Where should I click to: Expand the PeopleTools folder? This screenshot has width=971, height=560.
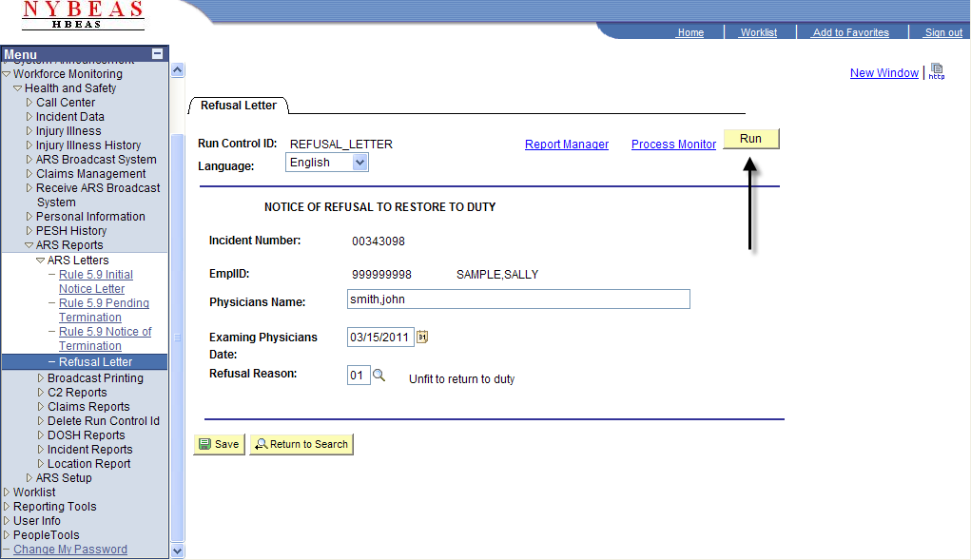coord(7,534)
